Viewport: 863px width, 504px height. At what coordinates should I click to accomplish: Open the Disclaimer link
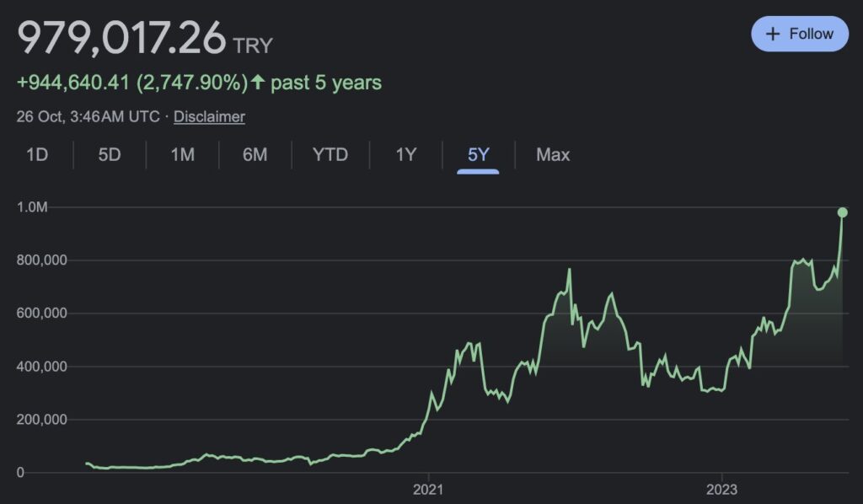pos(208,116)
